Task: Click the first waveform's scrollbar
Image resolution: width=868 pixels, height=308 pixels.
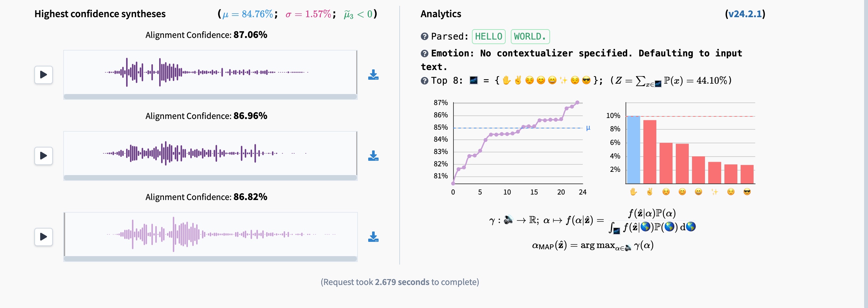Action: point(210,97)
